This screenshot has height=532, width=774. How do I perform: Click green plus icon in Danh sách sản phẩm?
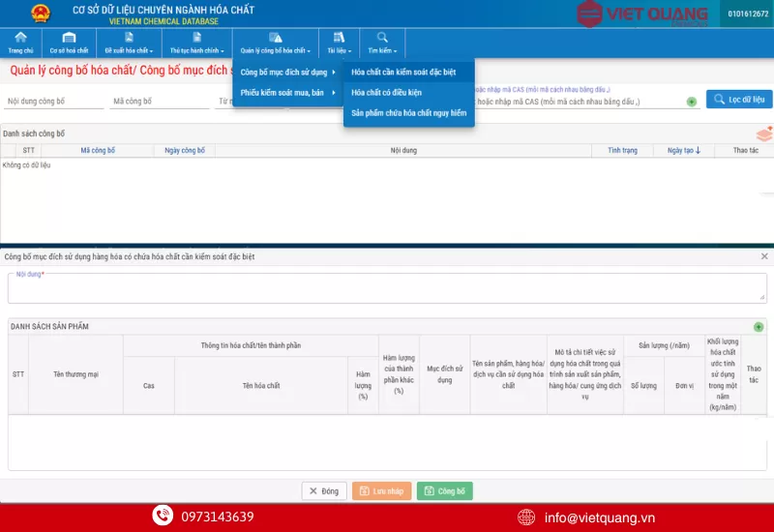[759, 327]
